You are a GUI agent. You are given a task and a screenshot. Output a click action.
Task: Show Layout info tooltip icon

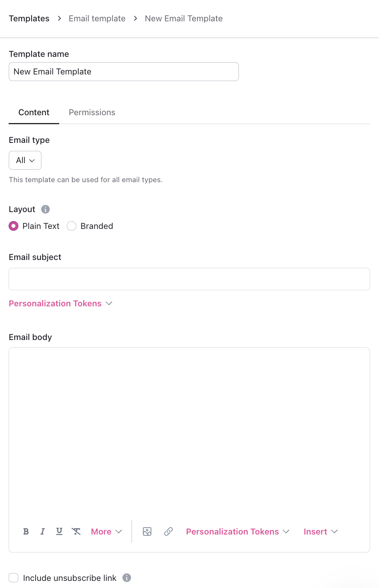click(x=45, y=209)
